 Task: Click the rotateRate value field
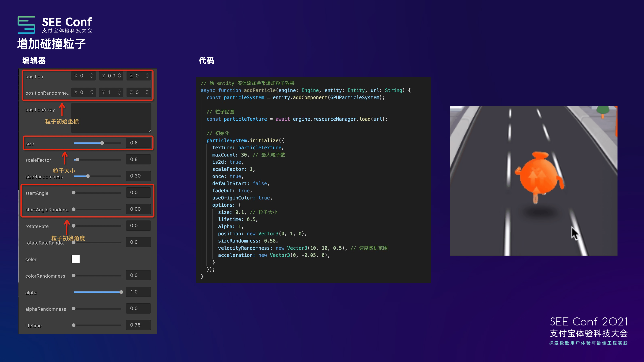pos(138,226)
